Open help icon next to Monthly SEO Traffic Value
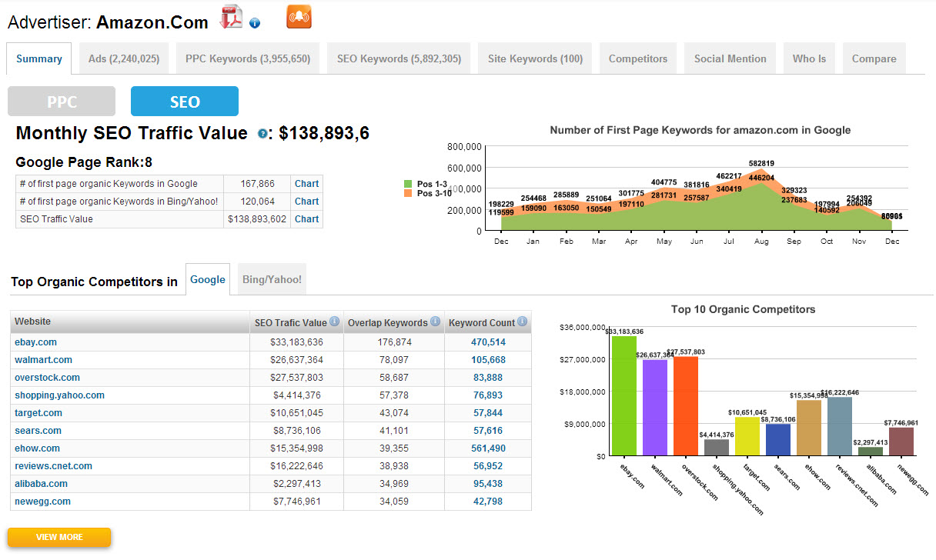The image size is (936, 560). (262, 134)
